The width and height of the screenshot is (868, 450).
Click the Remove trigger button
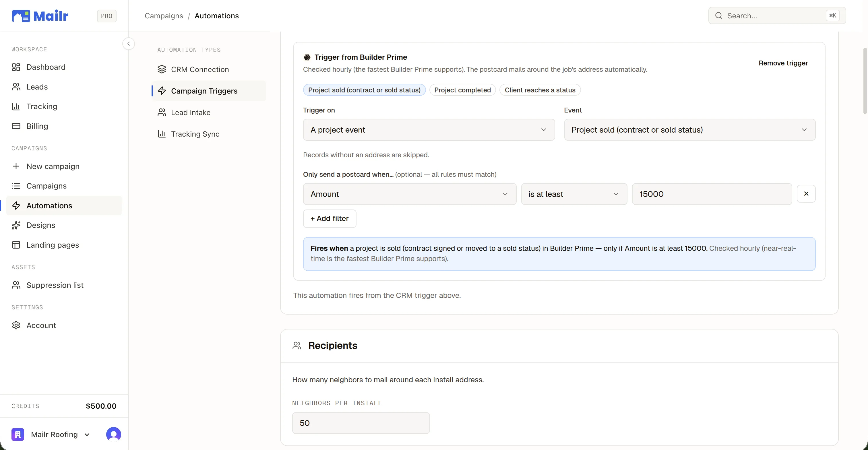point(783,63)
